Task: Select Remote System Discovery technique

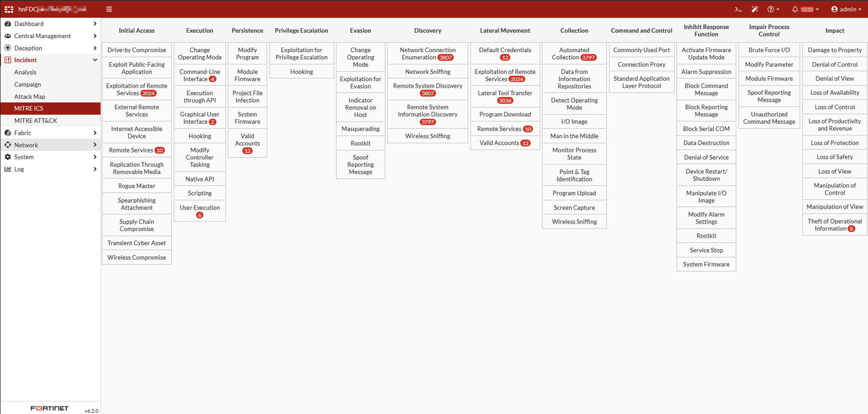Action: click(428, 89)
